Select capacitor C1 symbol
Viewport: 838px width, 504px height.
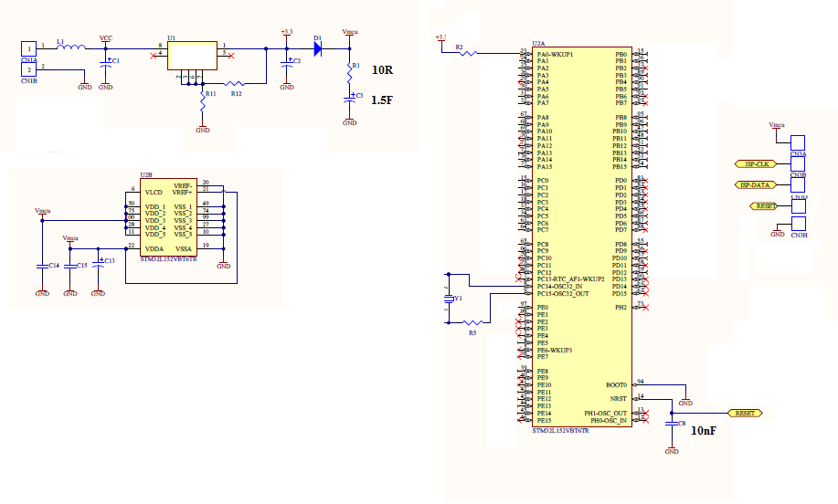pos(106,64)
